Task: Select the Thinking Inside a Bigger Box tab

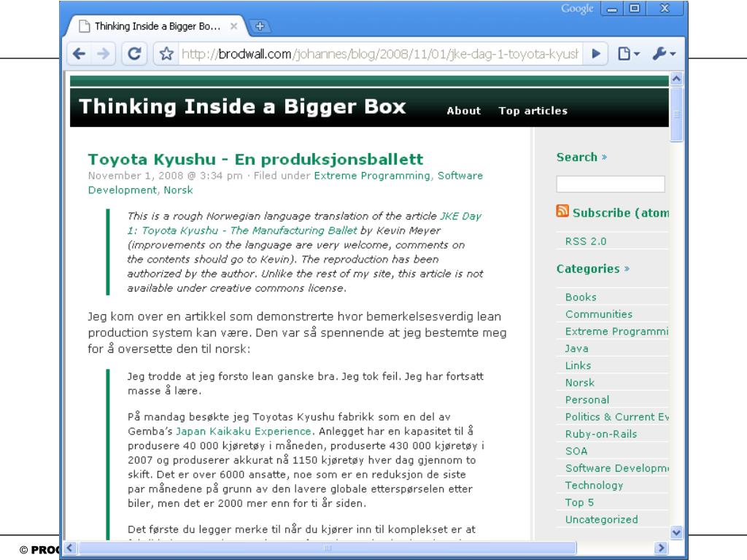Action: click(x=158, y=26)
